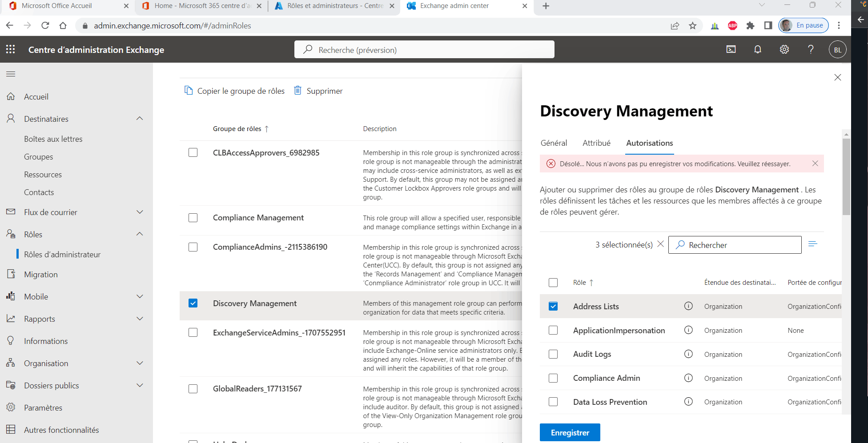Open the BL account avatar
The image size is (868, 443).
pyautogui.click(x=837, y=50)
